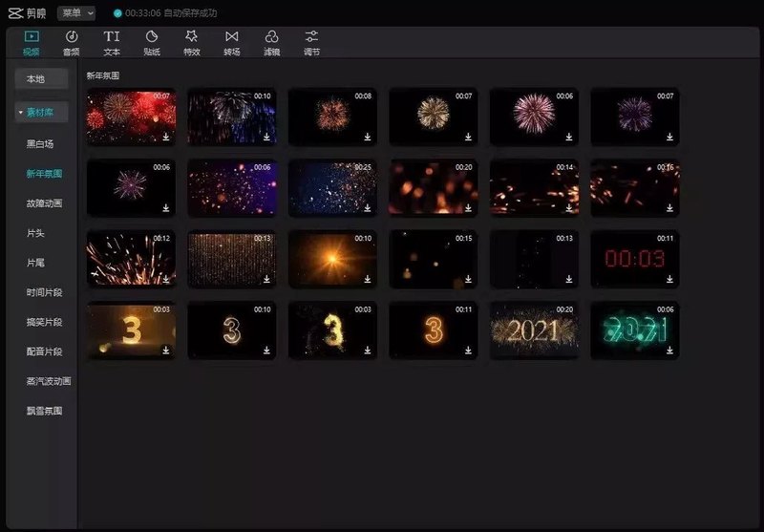764x532 pixels.
Task: Download the red fireworks clip via its download icon
Action: (166, 137)
